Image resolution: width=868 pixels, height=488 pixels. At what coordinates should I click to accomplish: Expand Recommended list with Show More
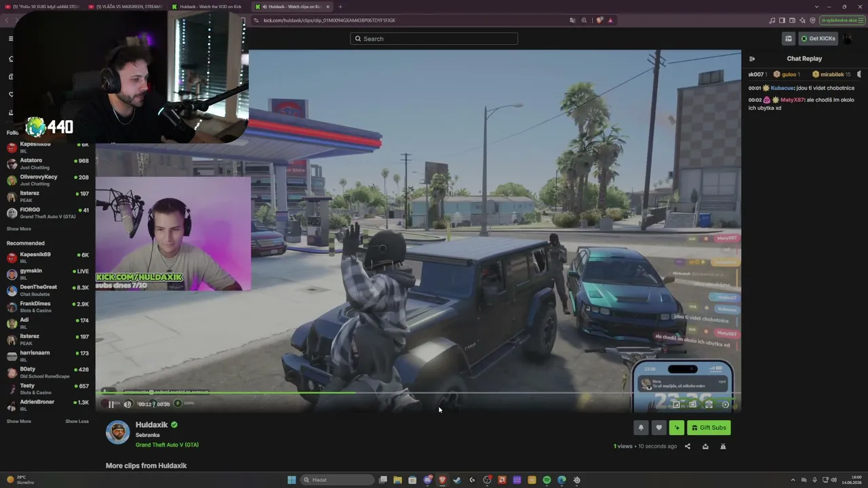pos(19,422)
